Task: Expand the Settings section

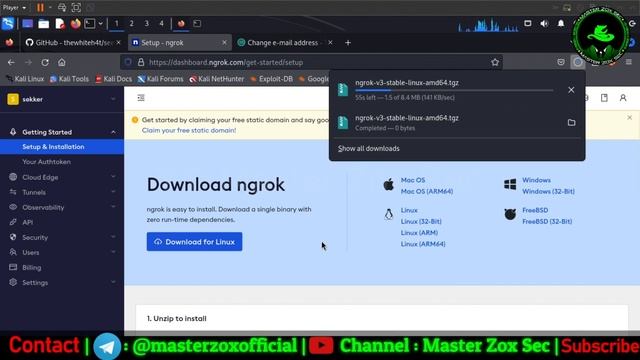Action: click(x=62, y=282)
